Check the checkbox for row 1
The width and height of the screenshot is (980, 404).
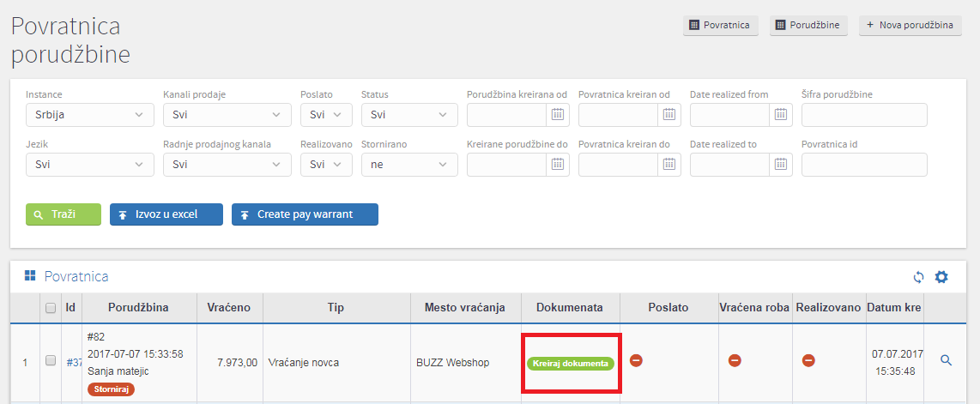51,360
